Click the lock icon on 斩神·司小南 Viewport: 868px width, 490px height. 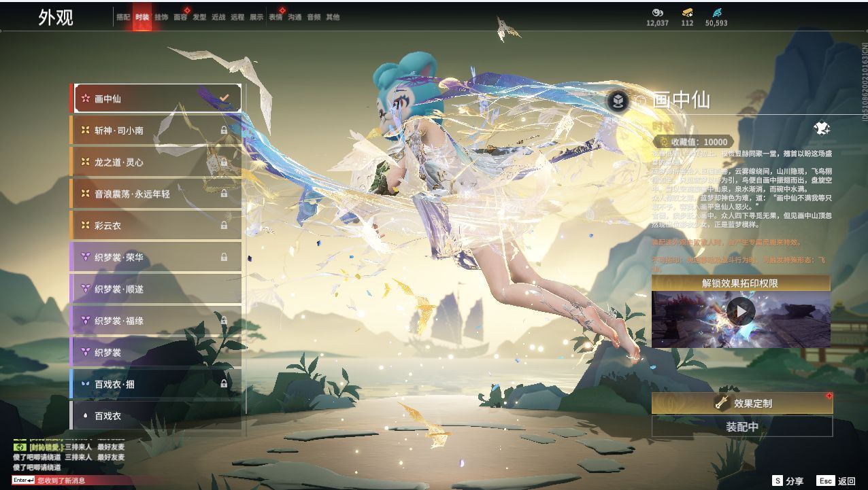point(224,130)
